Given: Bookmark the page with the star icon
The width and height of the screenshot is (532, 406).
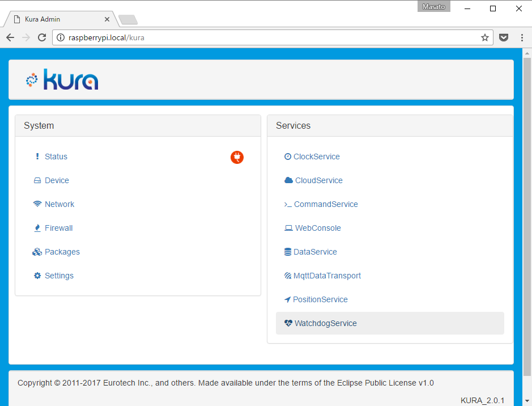Looking at the screenshot, I should [485, 37].
